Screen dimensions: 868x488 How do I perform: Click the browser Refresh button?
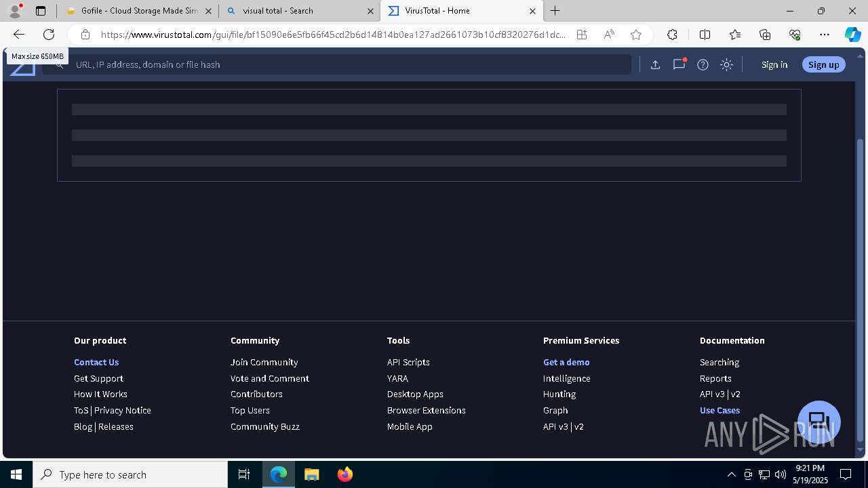tap(49, 35)
